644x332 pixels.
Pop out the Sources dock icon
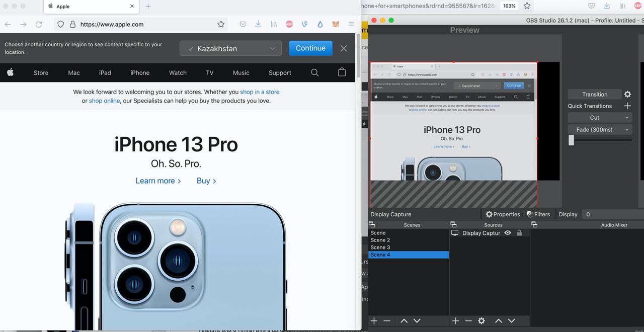(x=453, y=225)
